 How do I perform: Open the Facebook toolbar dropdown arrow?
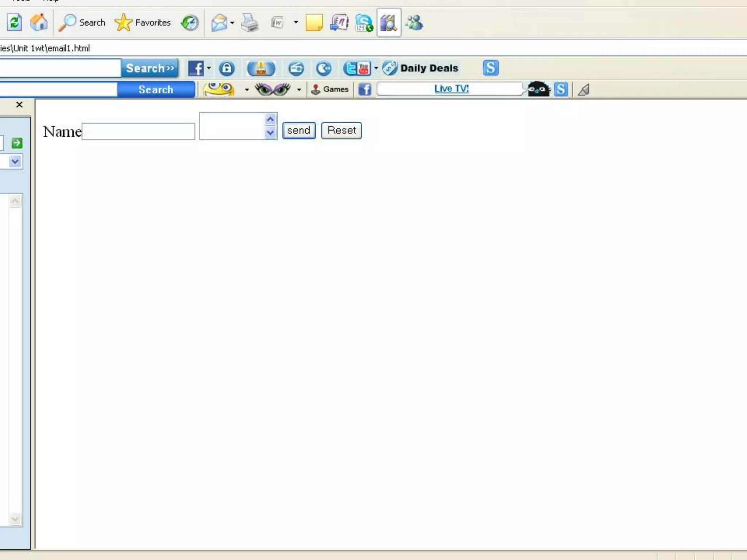coord(209,68)
